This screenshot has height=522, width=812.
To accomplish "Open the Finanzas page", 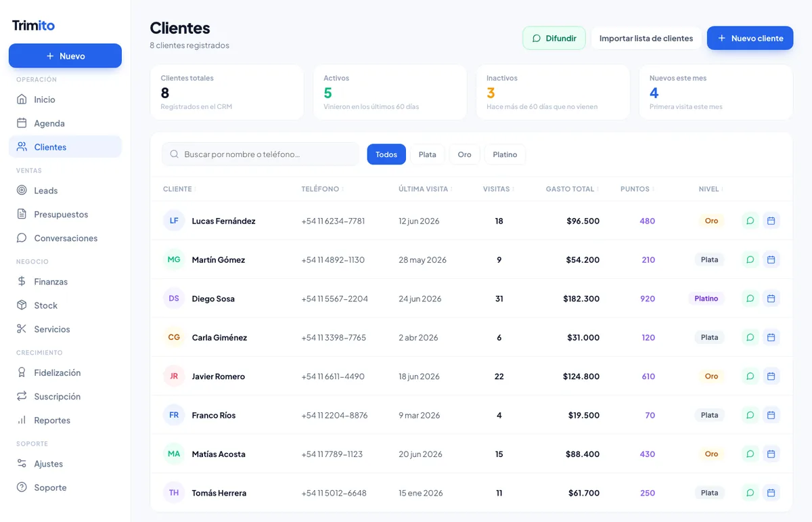I will coord(65,282).
